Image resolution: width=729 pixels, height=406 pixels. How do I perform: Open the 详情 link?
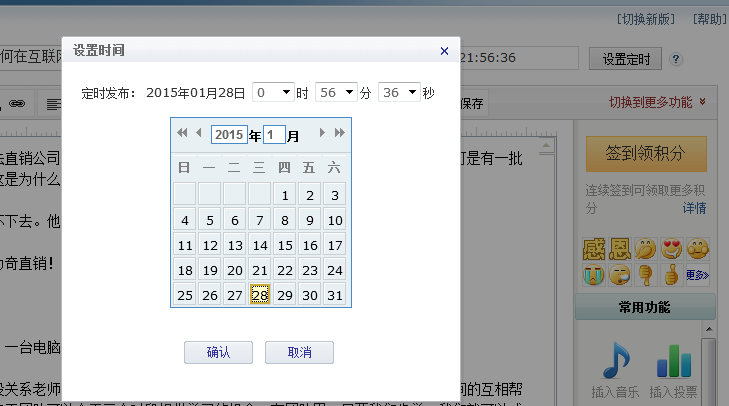coord(694,208)
